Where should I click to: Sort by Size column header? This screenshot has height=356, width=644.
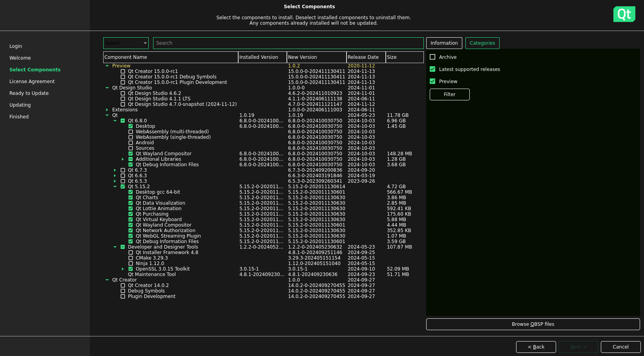[x=405, y=57]
